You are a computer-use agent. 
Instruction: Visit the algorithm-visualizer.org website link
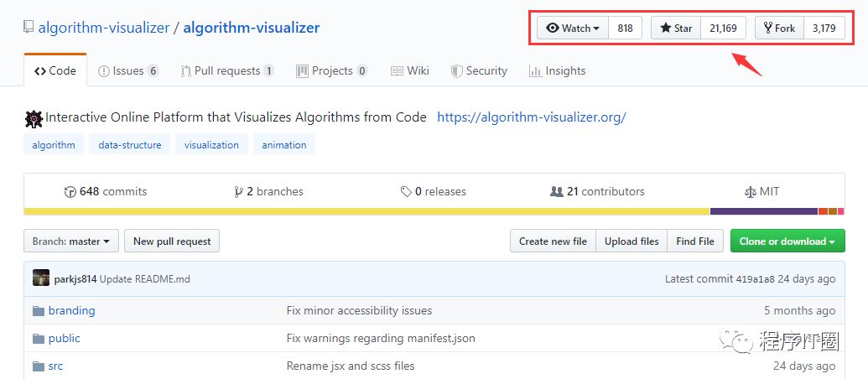(x=532, y=117)
